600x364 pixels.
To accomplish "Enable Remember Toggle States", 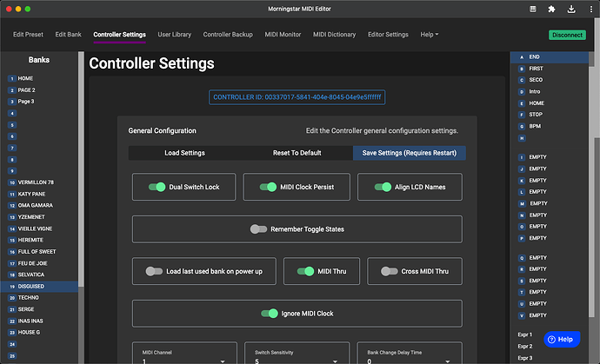I will [258, 229].
